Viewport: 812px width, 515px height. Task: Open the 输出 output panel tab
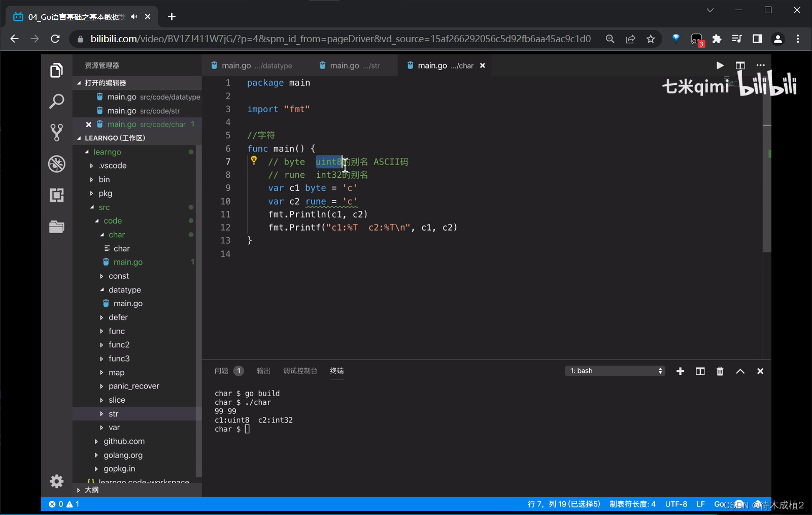(263, 371)
